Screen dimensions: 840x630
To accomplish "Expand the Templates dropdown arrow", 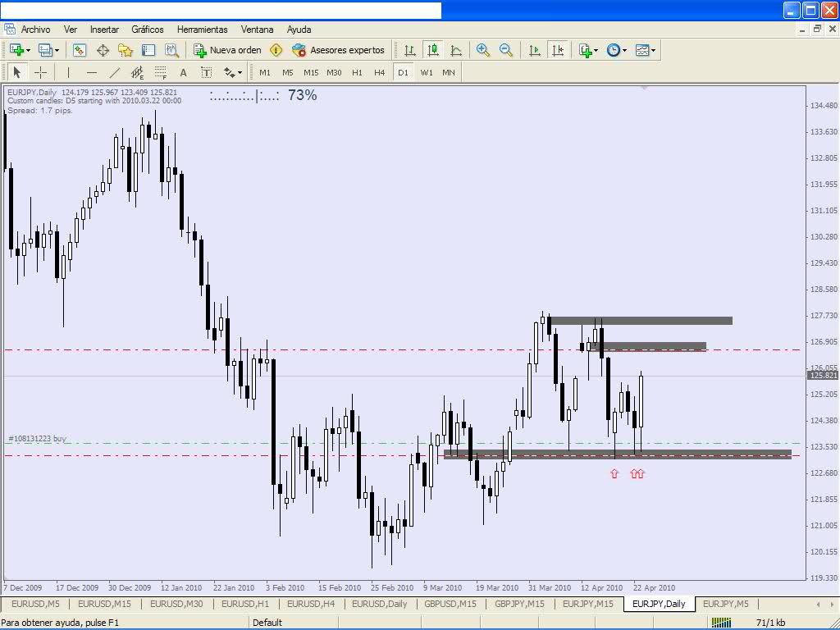I will 653,50.
